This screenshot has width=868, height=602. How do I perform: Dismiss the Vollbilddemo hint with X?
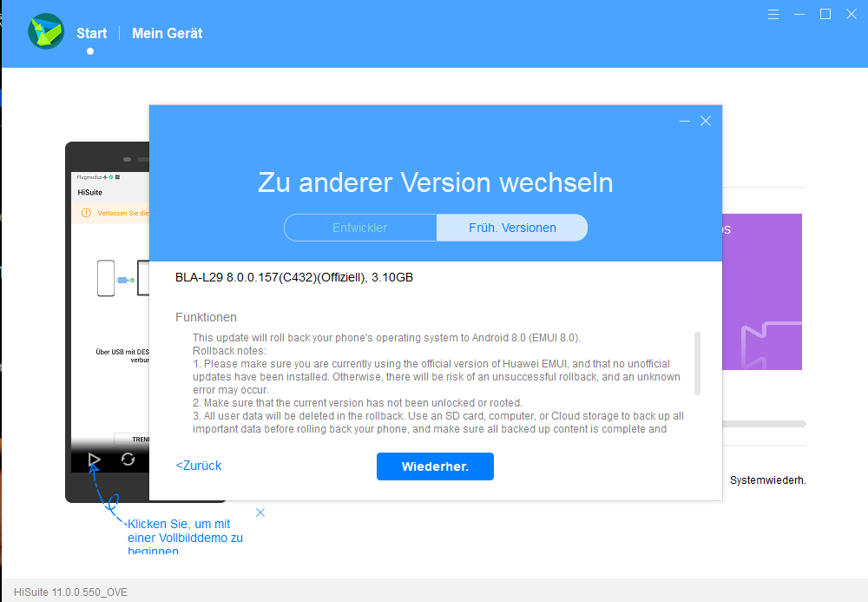pyautogui.click(x=260, y=513)
